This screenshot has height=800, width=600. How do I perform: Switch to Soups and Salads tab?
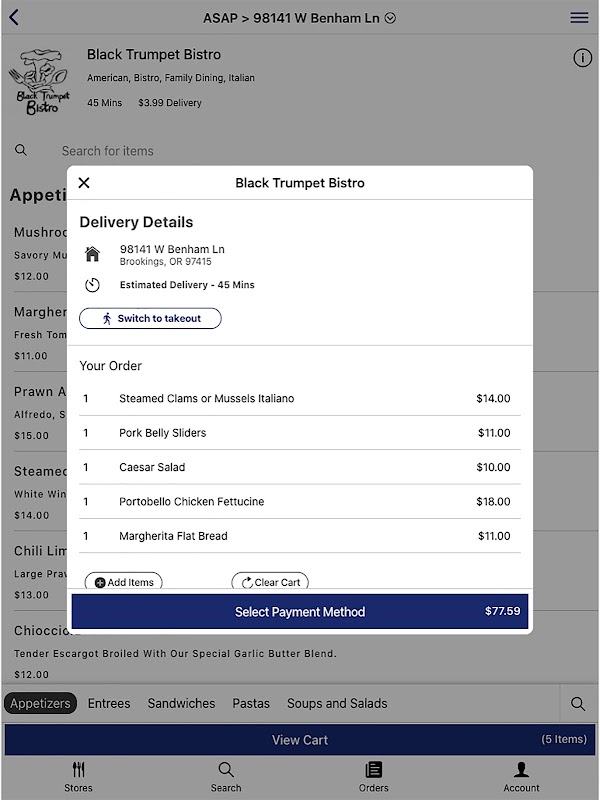click(337, 704)
